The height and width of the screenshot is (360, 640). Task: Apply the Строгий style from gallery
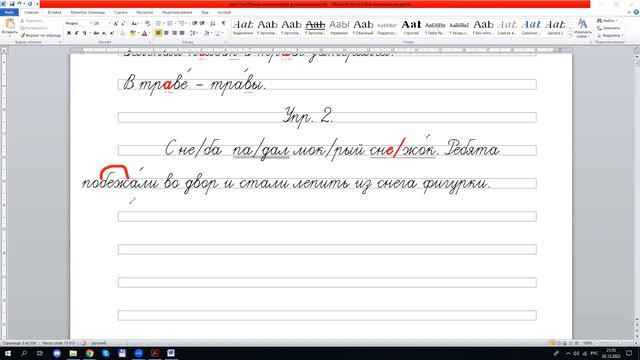[411, 27]
